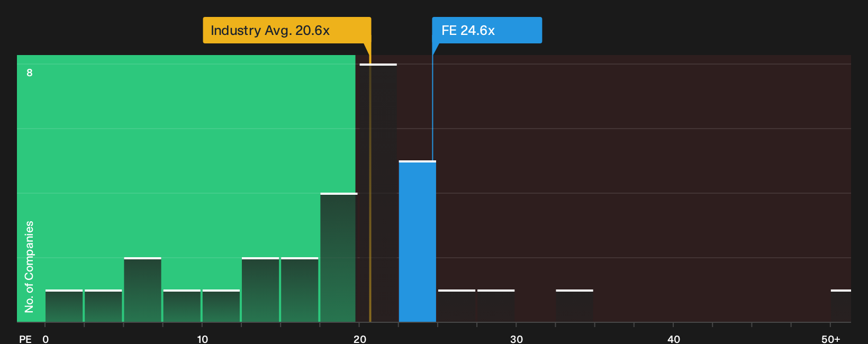Click the bar at PE 25-27.5
This screenshot has height=344, width=868.
(x=457, y=306)
